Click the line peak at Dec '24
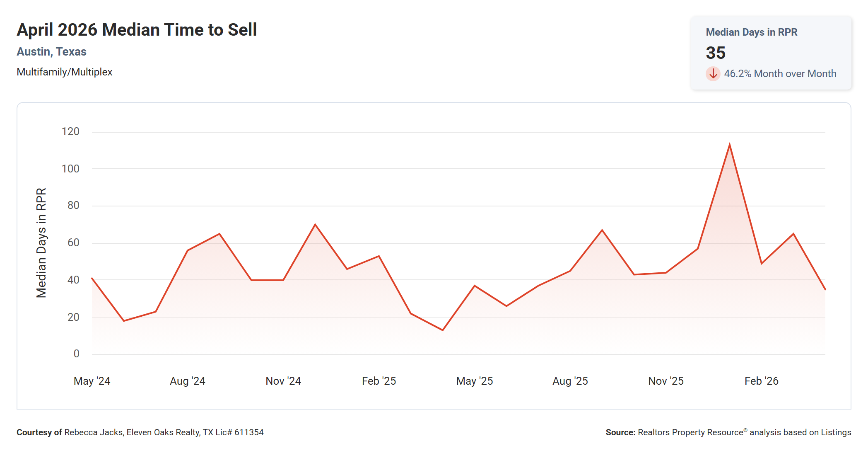The height and width of the screenshot is (456, 868). click(315, 225)
